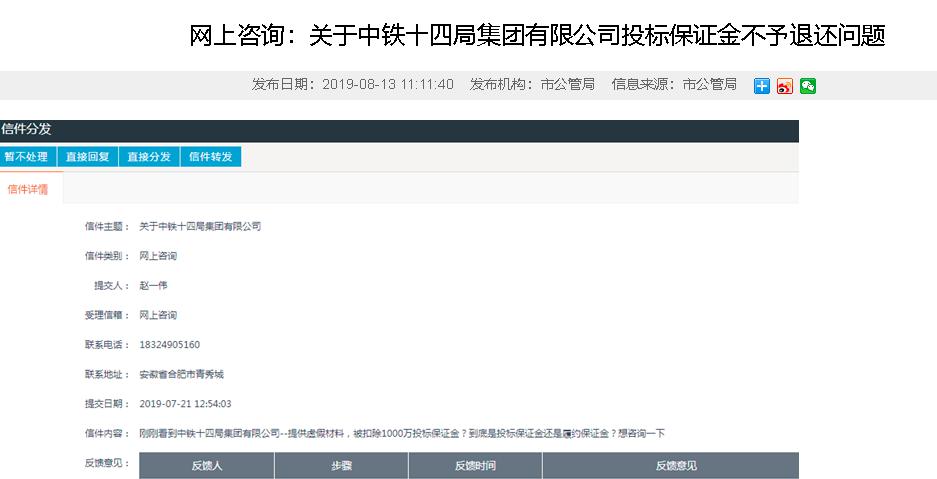Share the page via WeChat icon
Image resolution: width=937 pixels, height=479 pixels.
point(808,86)
